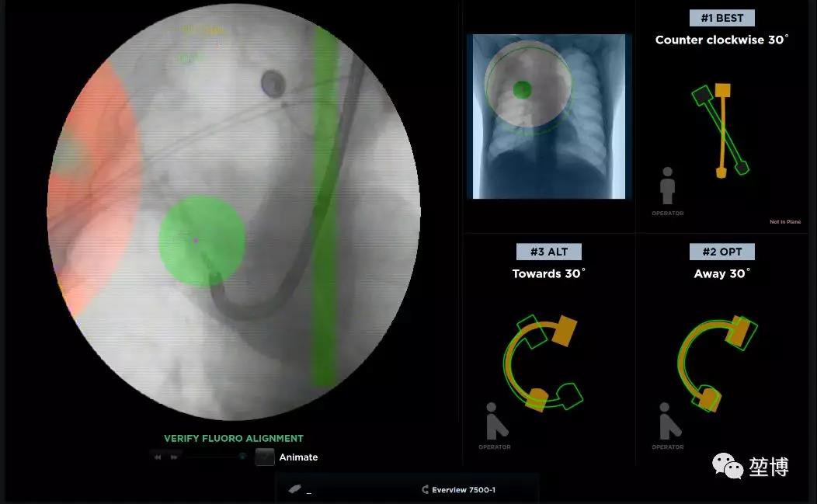Click the fast-forward button under fluoro view
Image resolution: width=817 pixels, height=504 pixels.
[174, 457]
